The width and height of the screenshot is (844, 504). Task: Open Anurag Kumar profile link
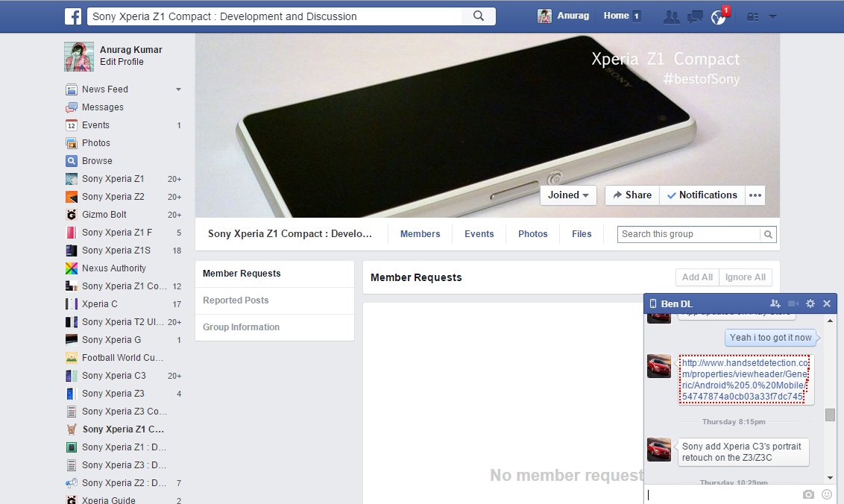[130, 49]
